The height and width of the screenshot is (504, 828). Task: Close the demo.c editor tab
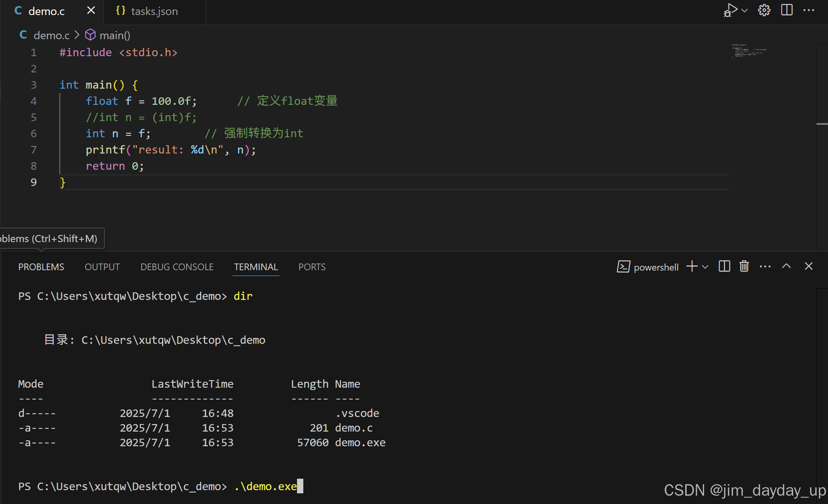[x=91, y=11]
